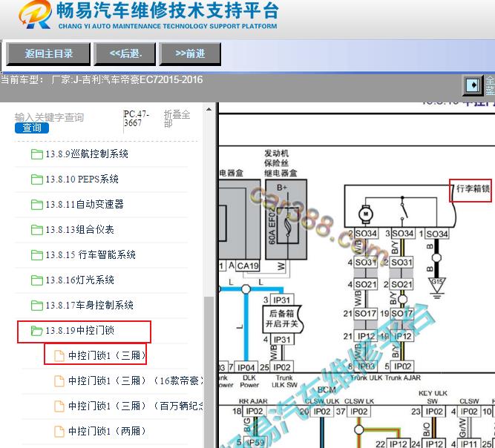Expand 13.8.10 PEPS系统 tree node

pos(82,179)
